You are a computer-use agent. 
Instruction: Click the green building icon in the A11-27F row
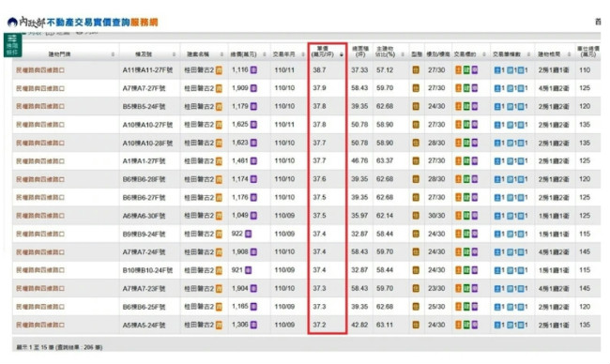coord(466,70)
